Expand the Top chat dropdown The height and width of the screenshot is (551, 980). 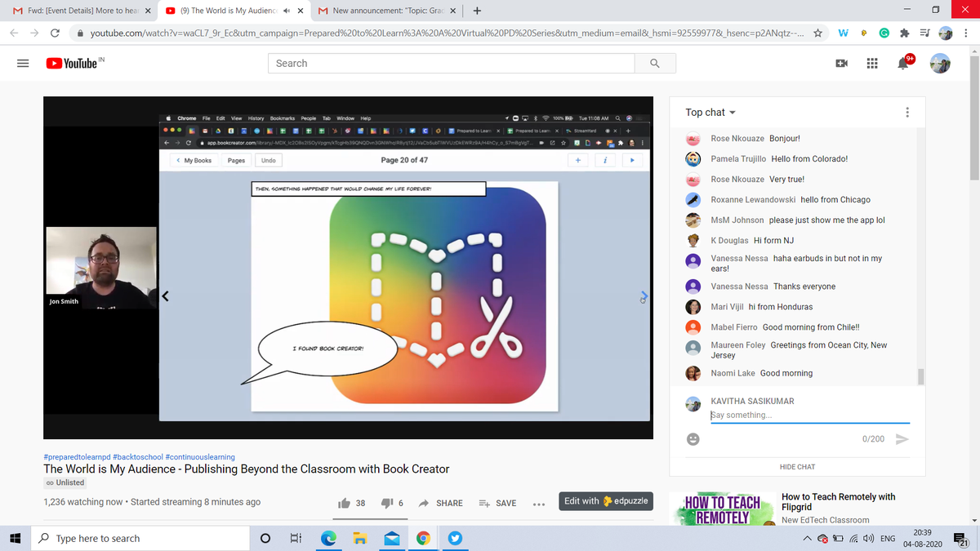click(710, 112)
